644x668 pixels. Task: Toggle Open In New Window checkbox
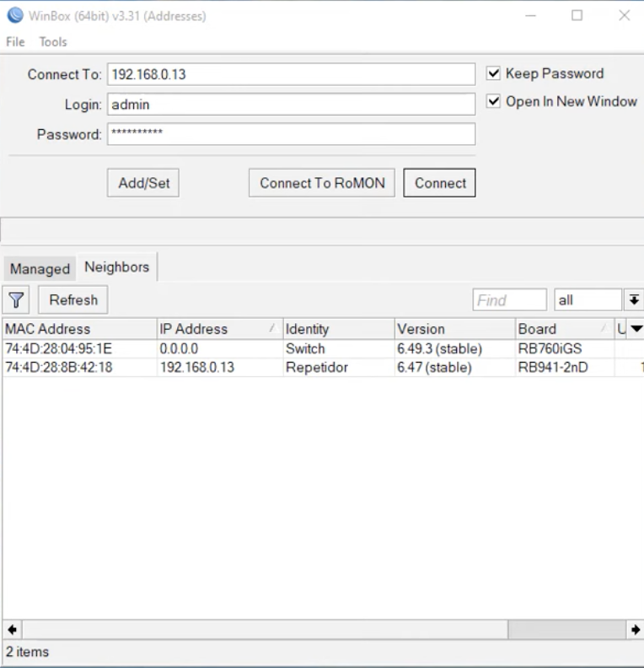[493, 101]
